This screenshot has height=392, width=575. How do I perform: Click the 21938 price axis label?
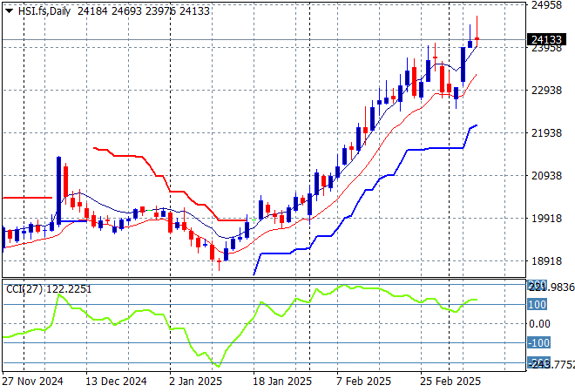click(x=545, y=133)
